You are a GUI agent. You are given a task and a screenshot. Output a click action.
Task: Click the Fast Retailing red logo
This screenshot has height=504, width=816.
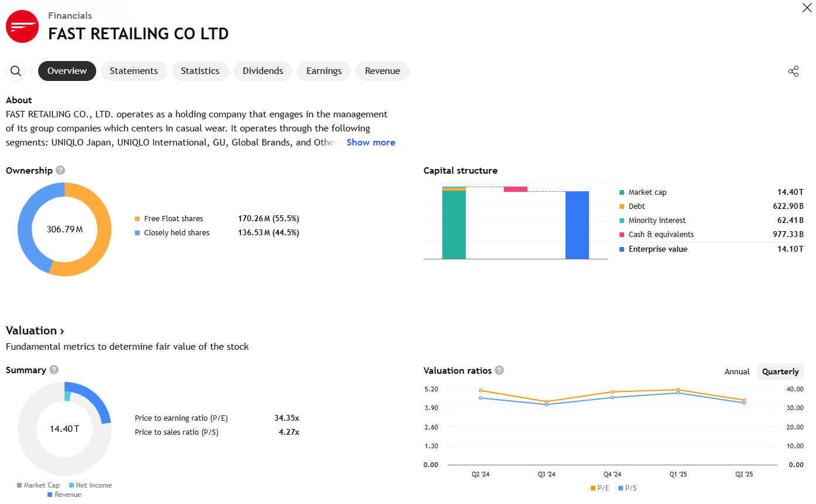[x=22, y=26]
